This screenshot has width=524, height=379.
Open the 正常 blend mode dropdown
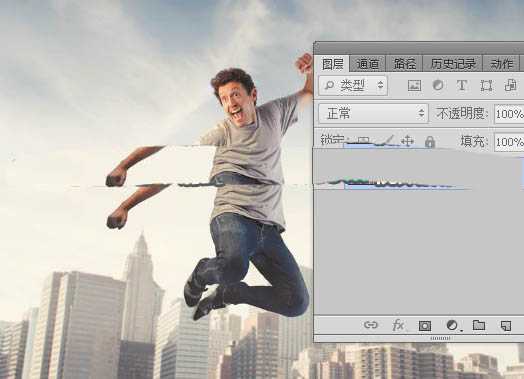[x=373, y=114]
